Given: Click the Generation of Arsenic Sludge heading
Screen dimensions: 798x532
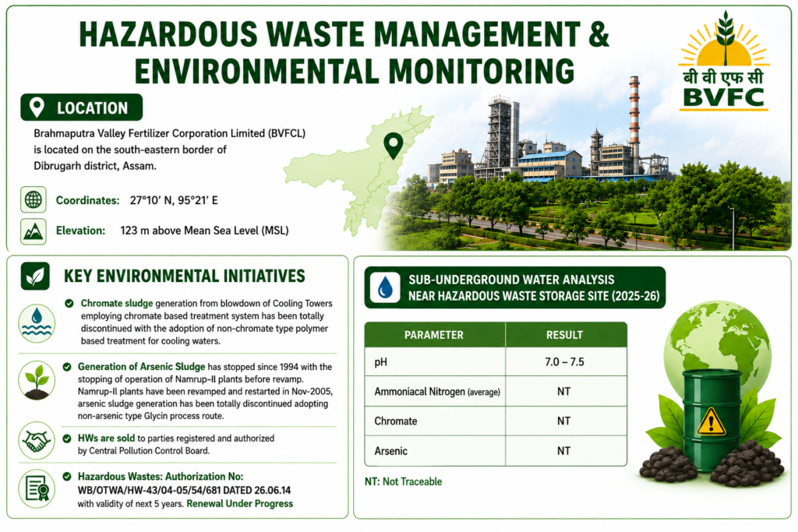Looking at the screenshot, I should [142, 367].
